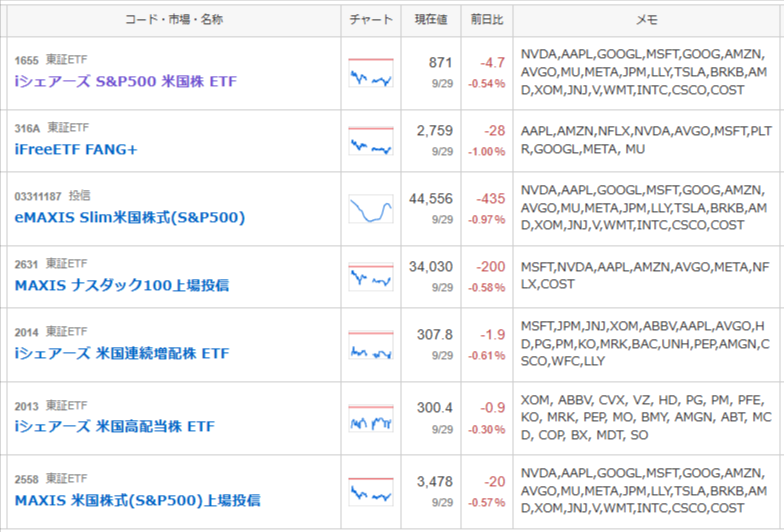
Task: Open iFreeETF FANG+ fund link
Action: pyautogui.click(x=76, y=149)
